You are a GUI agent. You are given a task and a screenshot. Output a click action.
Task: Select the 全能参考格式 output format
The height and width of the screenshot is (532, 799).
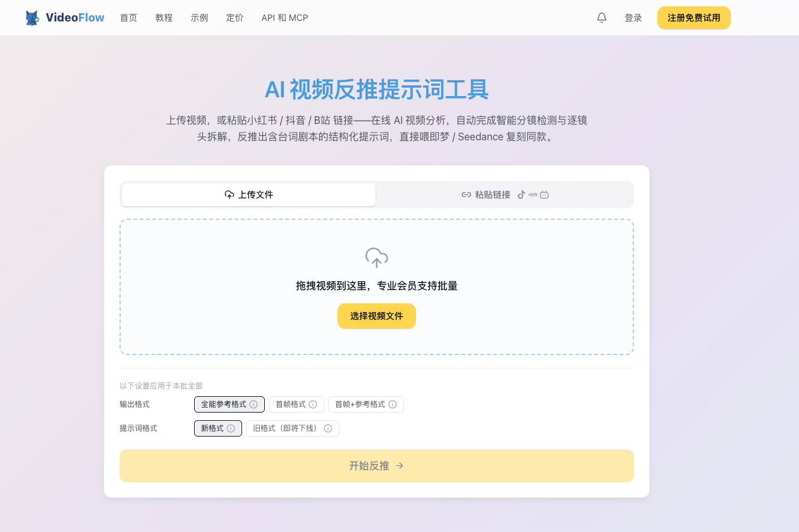pyautogui.click(x=229, y=404)
